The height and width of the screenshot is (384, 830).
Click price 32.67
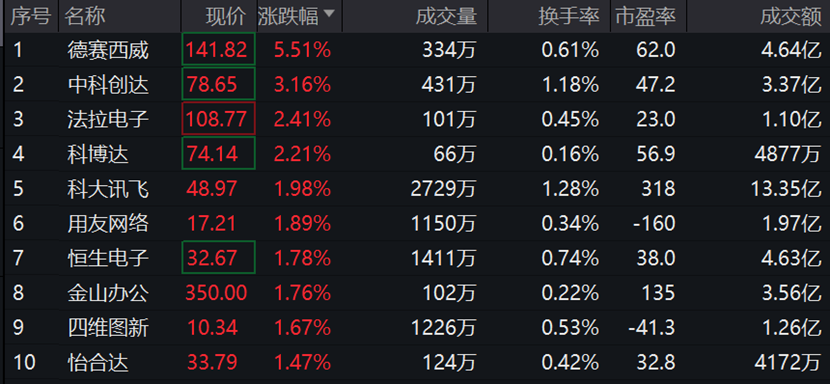212,258
